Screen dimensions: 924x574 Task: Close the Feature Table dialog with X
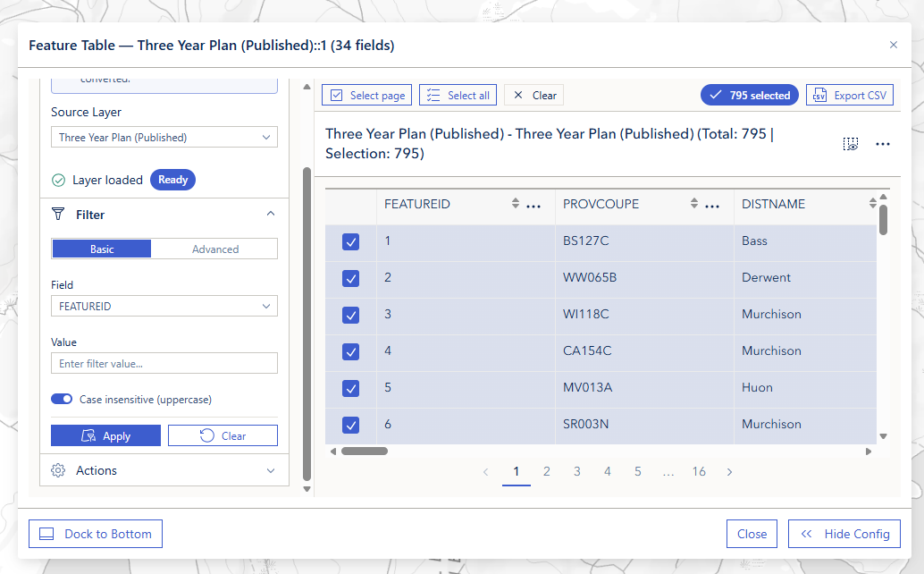894,45
